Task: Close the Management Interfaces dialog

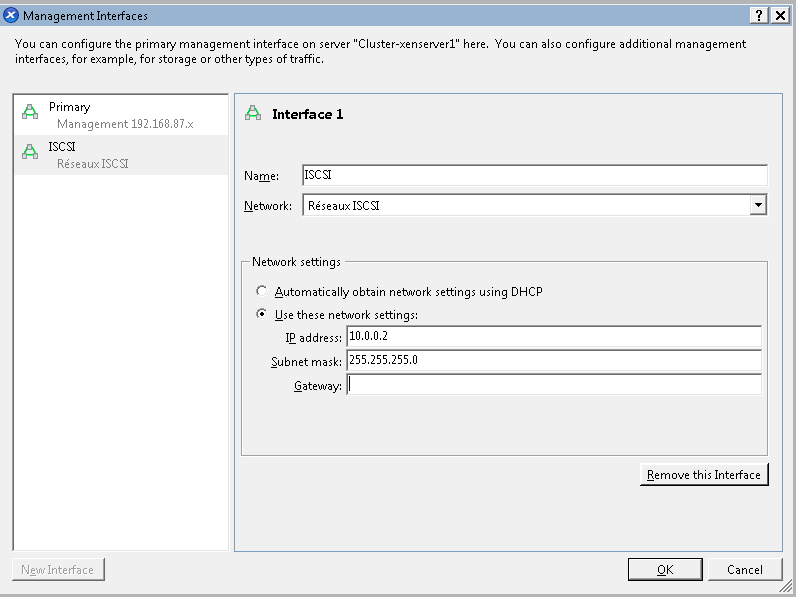Action: pyautogui.click(x=780, y=15)
